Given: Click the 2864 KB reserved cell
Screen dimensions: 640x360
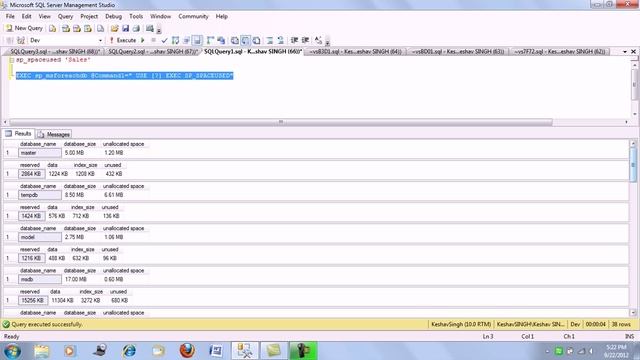Looking at the screenshot, I should pyautogui.click(x=31, y=174).
